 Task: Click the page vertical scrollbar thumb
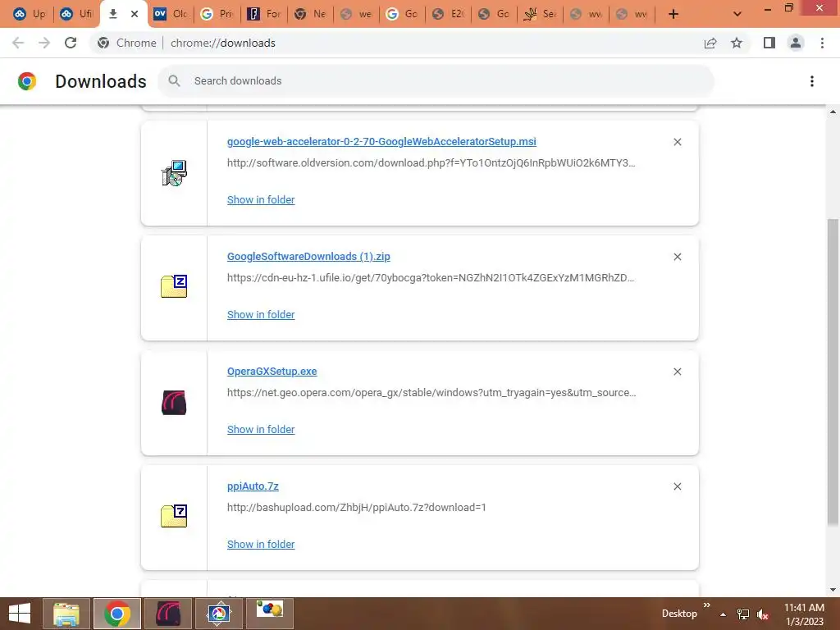[833, 372]
